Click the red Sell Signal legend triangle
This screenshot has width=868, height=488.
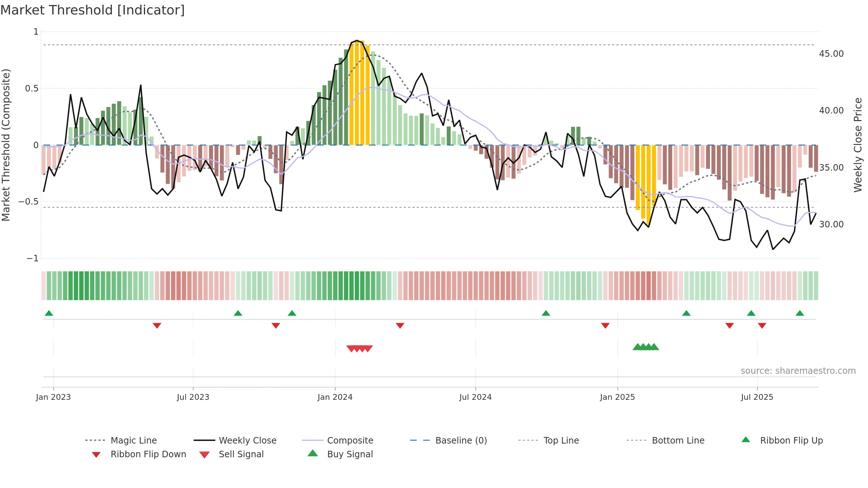(x=204, y=455)
